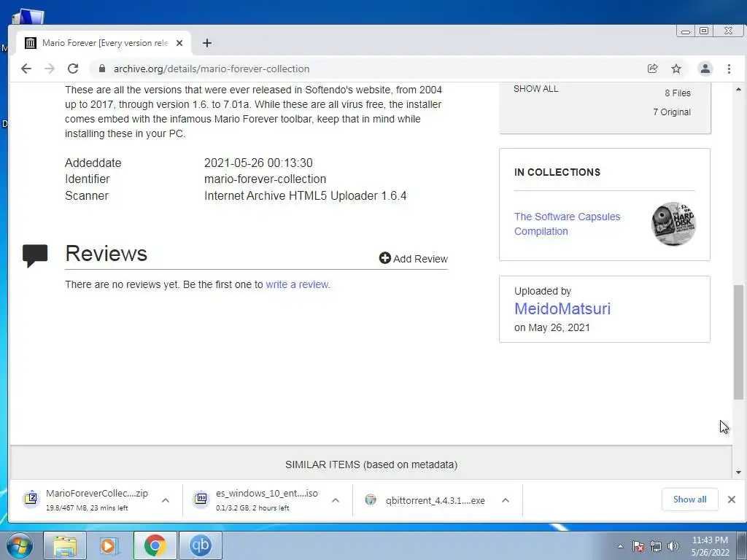Click 'Internet Archive HTML5 Uploader 1.6.4' text
This screenshot has height=560, width=747.
click(306, 195)
